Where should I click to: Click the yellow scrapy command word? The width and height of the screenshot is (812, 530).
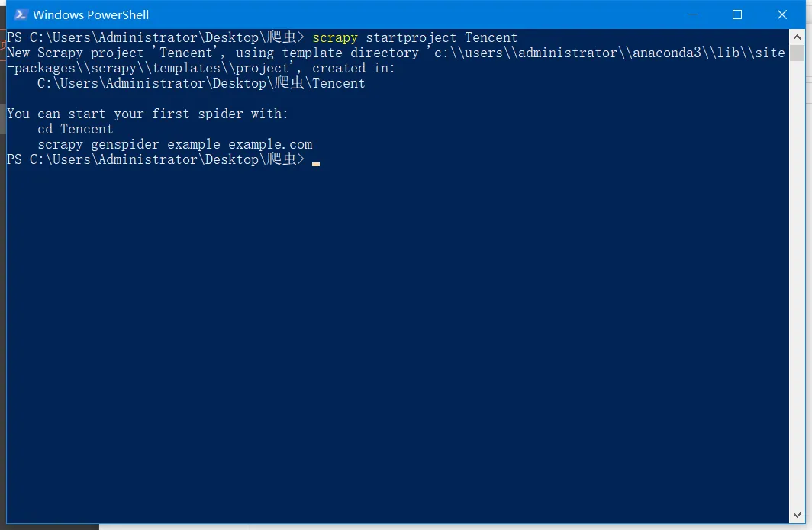click(335, 37)
